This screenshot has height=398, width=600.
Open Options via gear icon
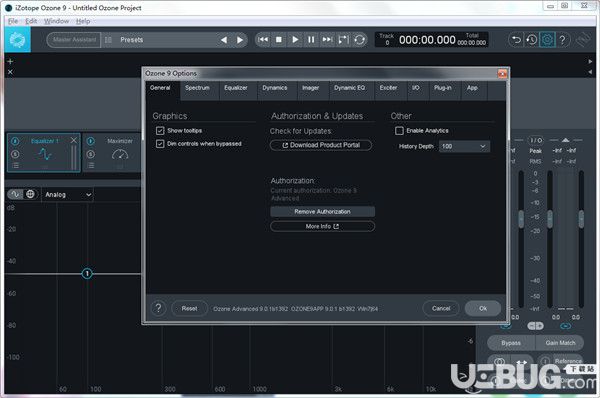547,39
